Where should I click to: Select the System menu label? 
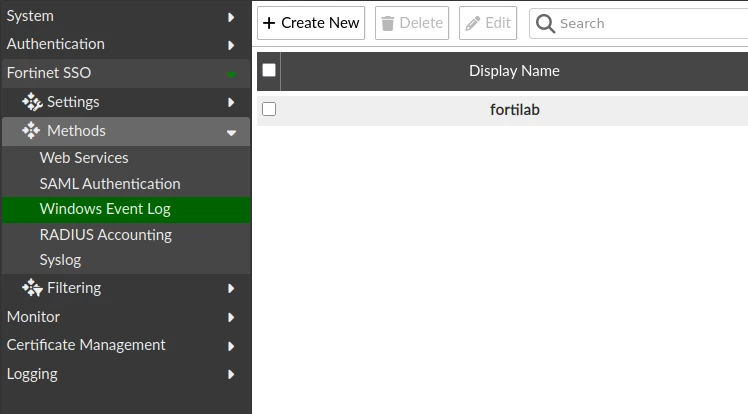(30, 16)
